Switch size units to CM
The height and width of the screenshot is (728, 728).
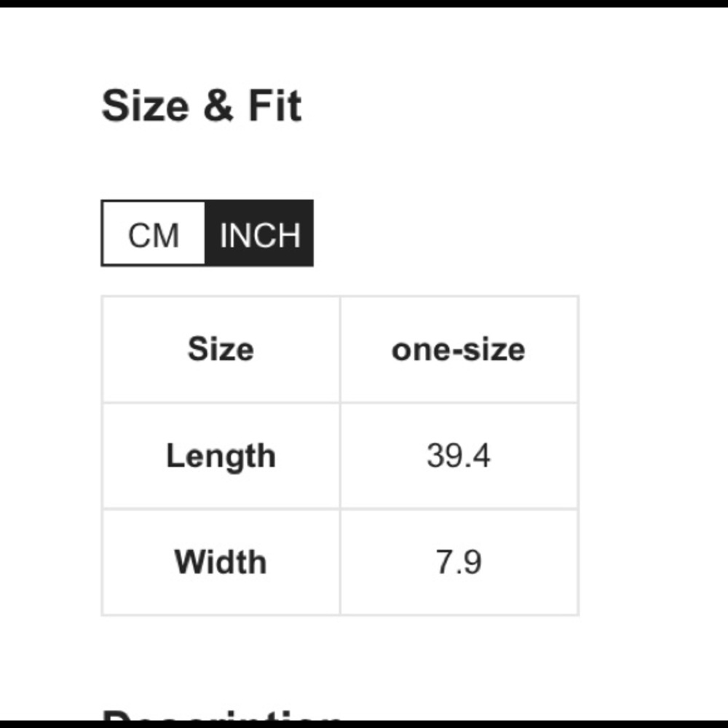tap(154, 234)
